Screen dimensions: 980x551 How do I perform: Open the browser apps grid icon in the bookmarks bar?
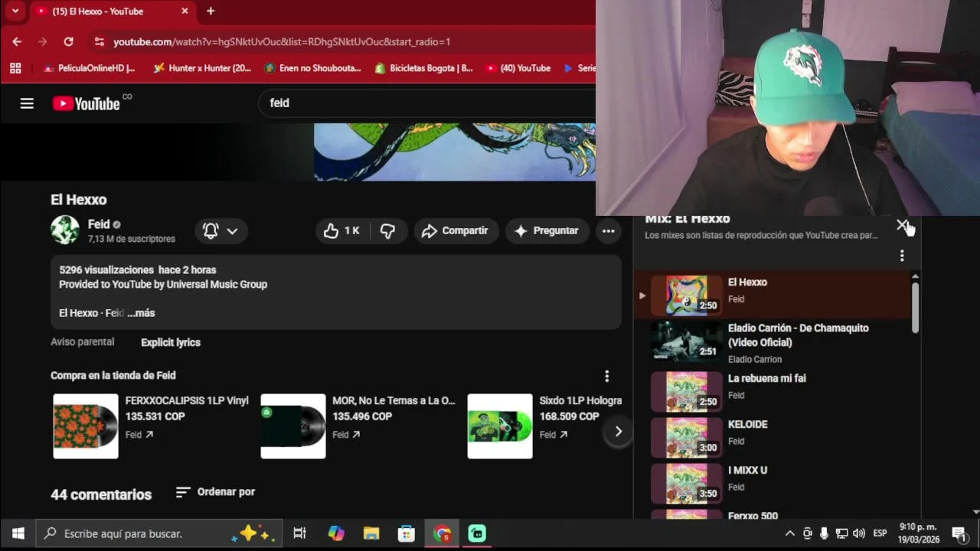(15, 68)
